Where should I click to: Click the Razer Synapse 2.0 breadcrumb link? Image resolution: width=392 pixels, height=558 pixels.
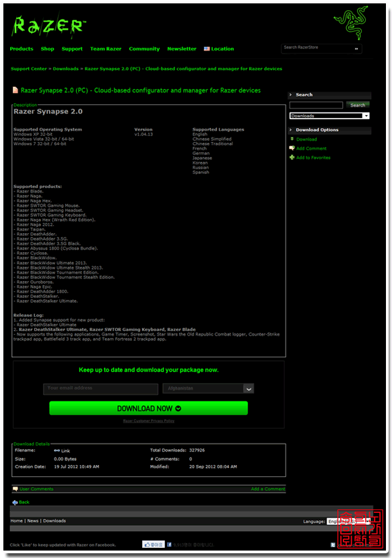coord(183,69)
